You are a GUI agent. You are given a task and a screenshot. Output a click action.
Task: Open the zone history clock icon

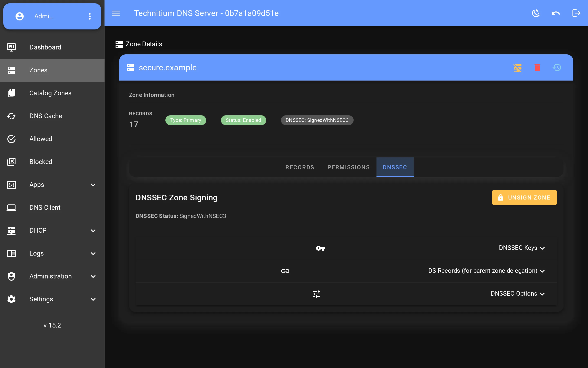tap(557, 67)
